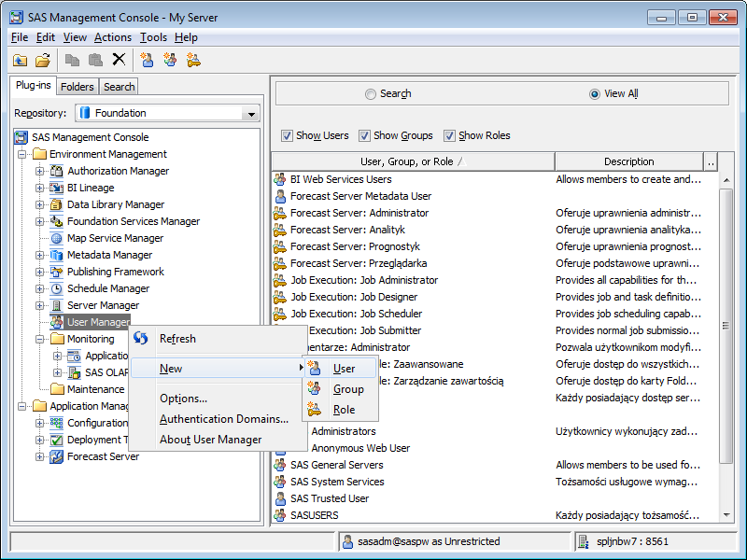
Task: Click the column chooser button beside Description
Action: coord(711,161)
